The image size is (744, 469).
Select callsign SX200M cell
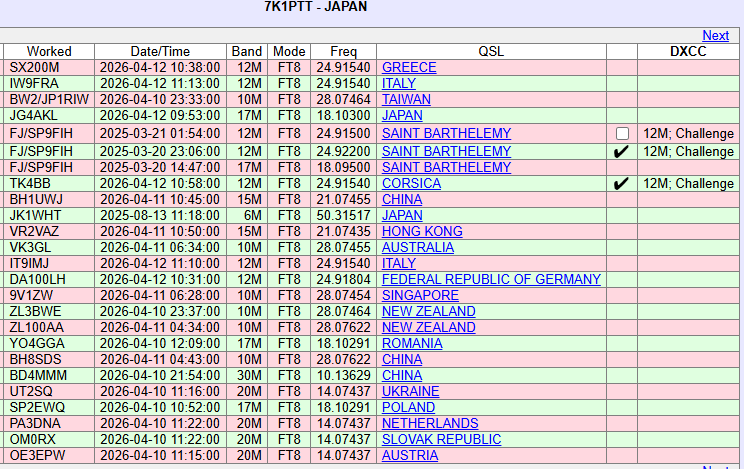point(49,67)
